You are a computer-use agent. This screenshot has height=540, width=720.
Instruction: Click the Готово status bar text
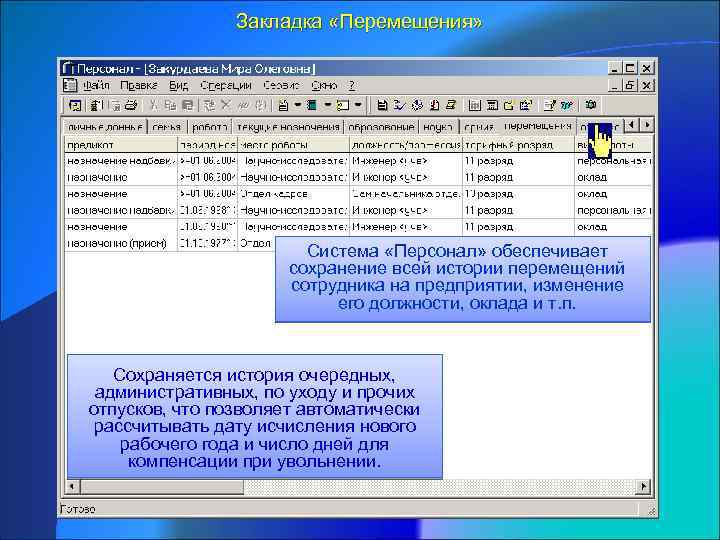coord(78,509)
